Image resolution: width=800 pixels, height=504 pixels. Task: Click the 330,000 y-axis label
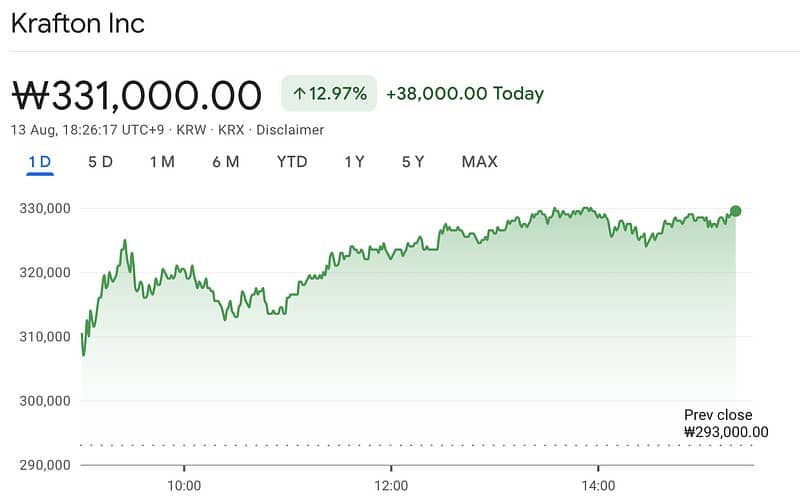point(45,209)
